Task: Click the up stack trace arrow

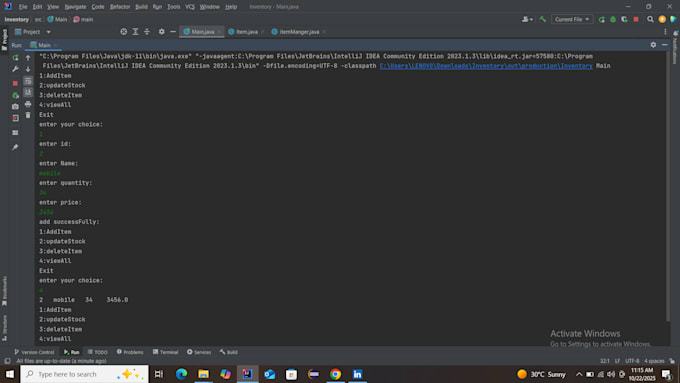Action: pos(28,57)
